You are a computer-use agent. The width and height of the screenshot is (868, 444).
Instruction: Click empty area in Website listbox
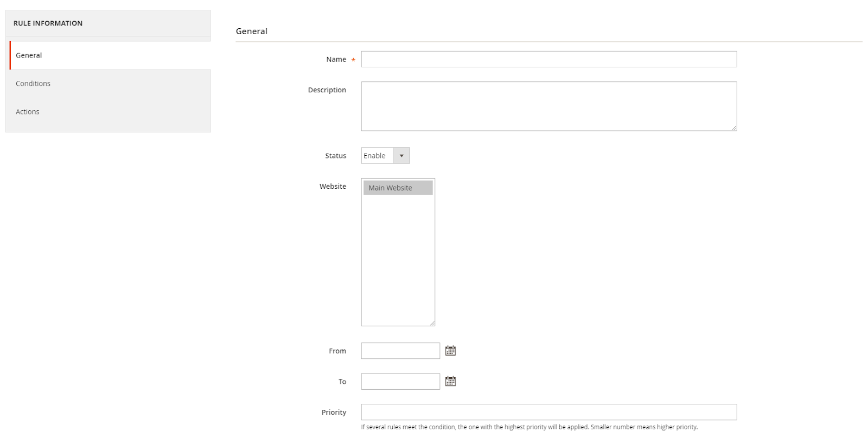[x=398, y=259]
